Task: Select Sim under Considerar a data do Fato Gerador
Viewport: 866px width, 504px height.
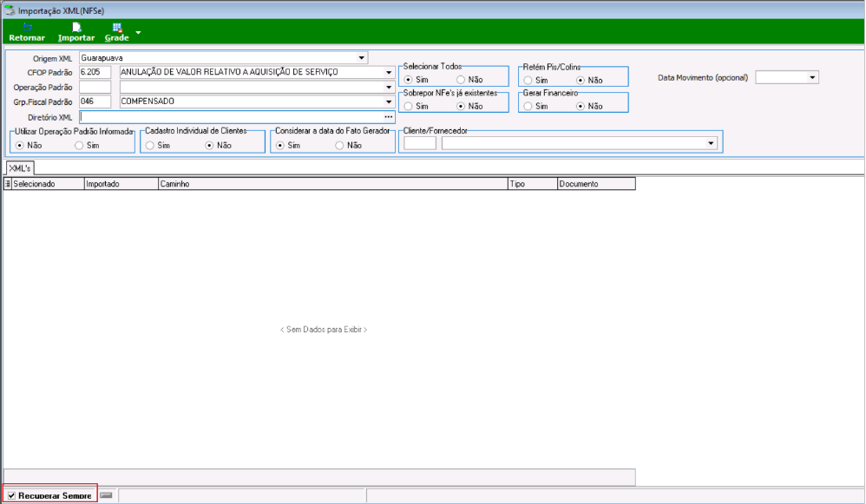Action: click(280, 145)
